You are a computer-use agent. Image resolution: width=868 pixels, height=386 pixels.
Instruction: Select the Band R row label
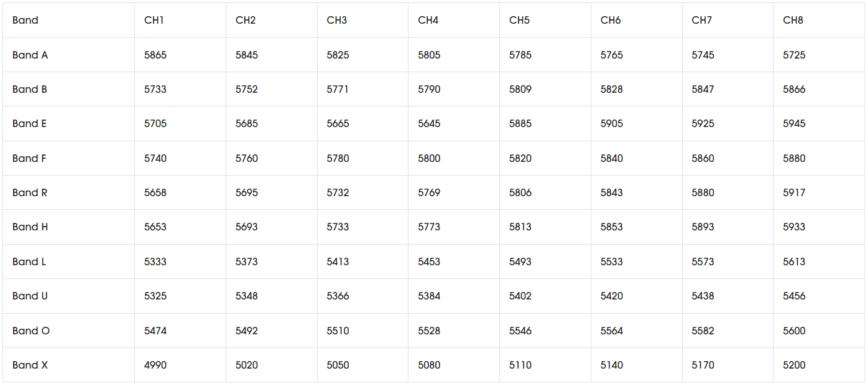click(x=30, y=192)
